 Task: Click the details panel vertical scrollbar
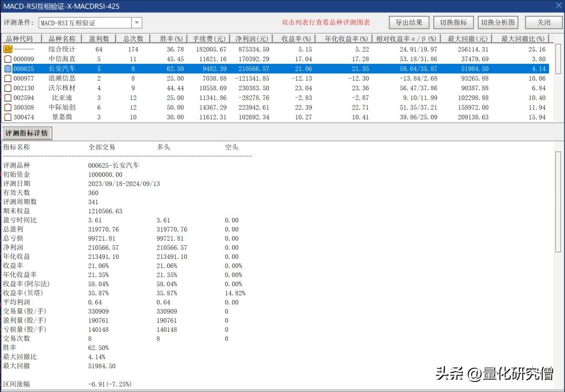(x=558, y=201)
